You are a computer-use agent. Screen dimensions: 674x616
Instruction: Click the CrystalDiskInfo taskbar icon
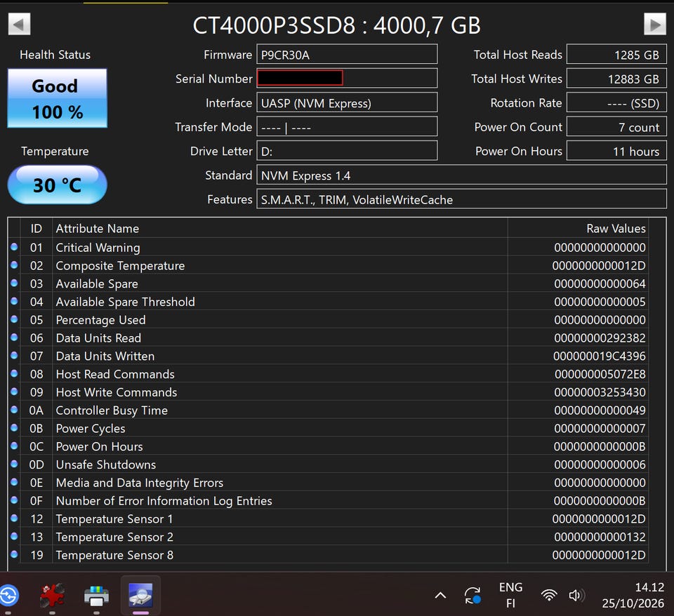pyautogui.click(x=140, y=596)
